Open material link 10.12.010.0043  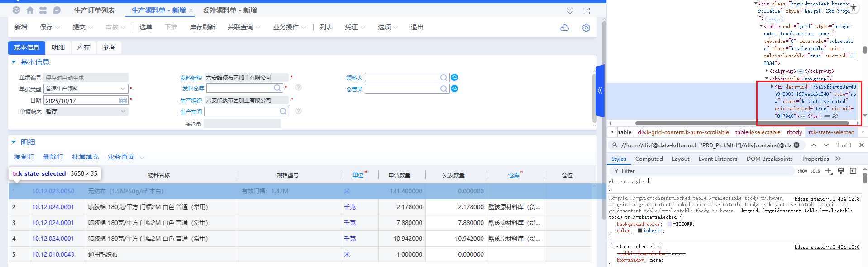click(x=53, y=254)
